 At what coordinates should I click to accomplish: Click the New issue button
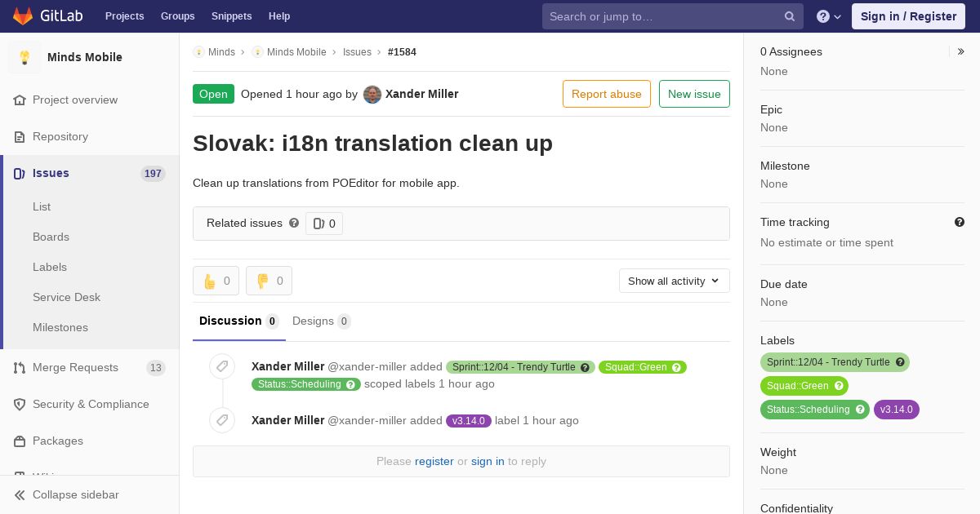(x=694, y=94)
